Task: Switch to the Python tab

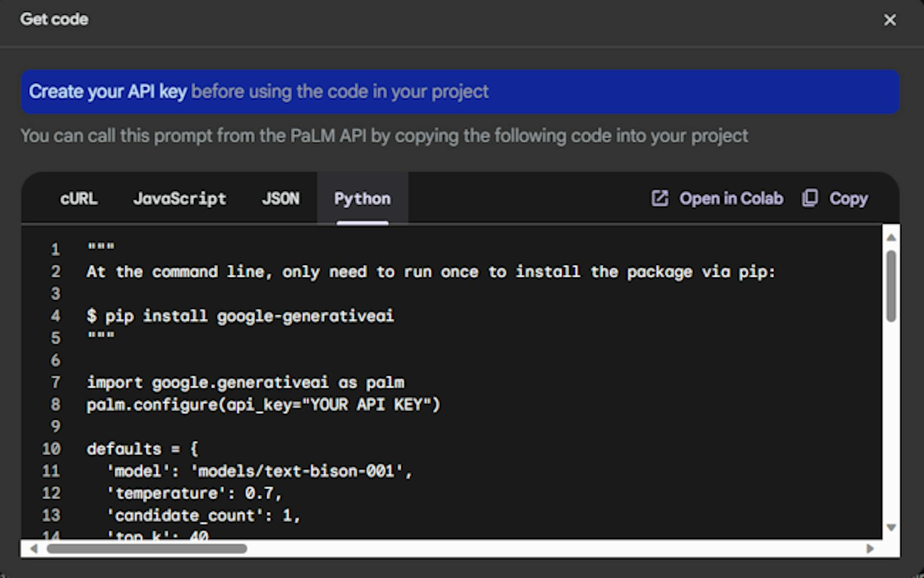Action: [x=362, y=198]
